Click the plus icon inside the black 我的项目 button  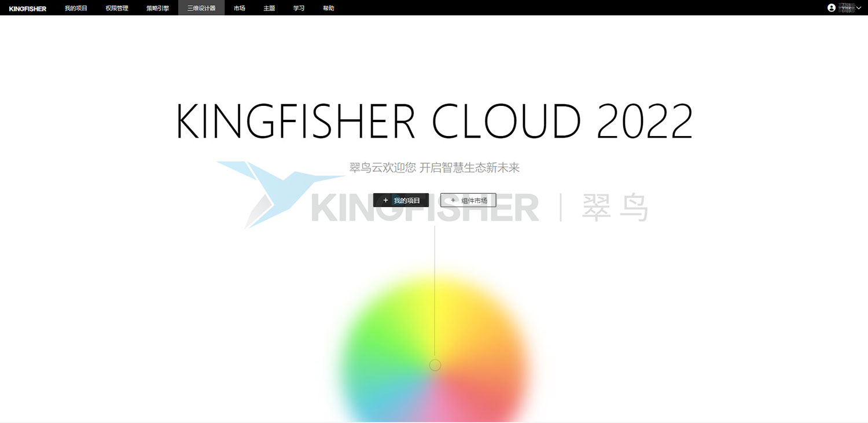[386, 200]
